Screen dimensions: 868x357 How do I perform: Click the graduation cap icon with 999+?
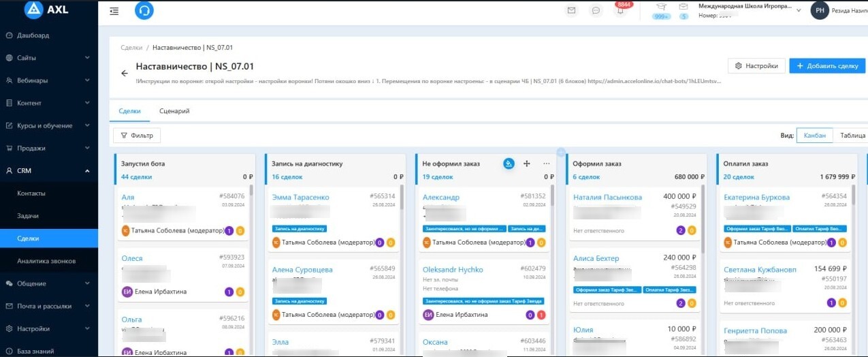coord(661,6)
